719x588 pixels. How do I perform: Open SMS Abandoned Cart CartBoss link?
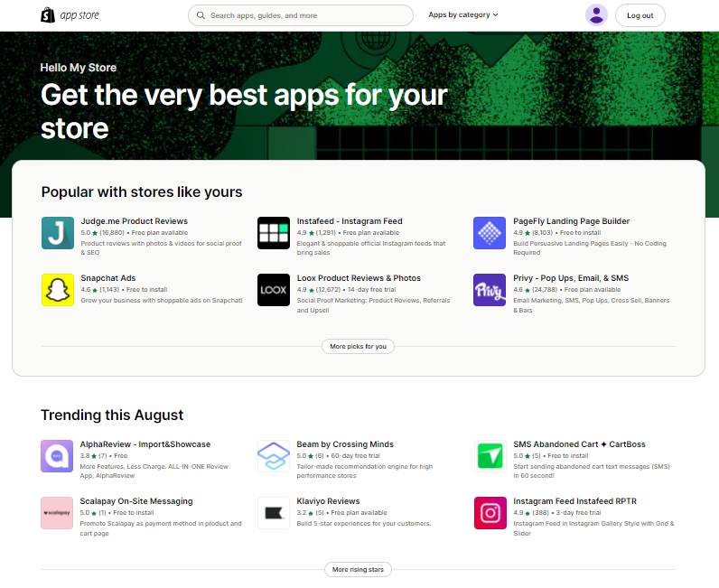[x=579, y=444]
